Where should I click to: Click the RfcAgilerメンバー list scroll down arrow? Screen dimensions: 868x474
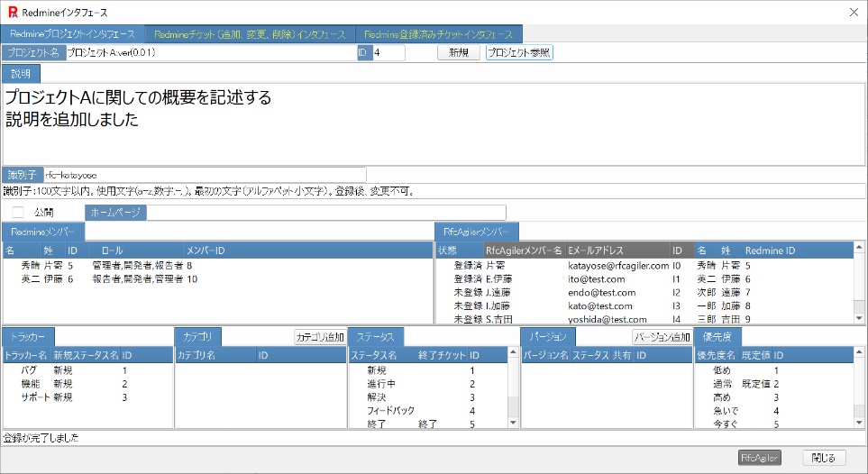click(x=859, y=318)
